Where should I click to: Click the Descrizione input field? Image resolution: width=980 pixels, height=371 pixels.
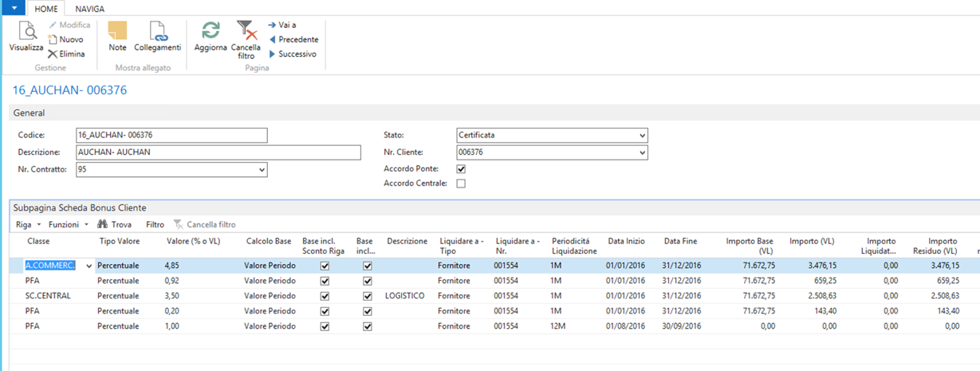[x=218, y=152]
